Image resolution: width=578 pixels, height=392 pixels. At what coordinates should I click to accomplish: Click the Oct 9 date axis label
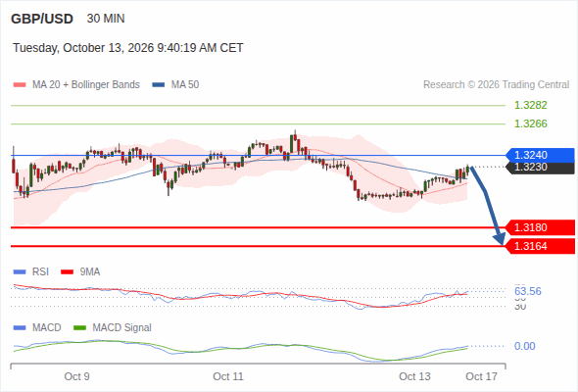tap(76, 376)
